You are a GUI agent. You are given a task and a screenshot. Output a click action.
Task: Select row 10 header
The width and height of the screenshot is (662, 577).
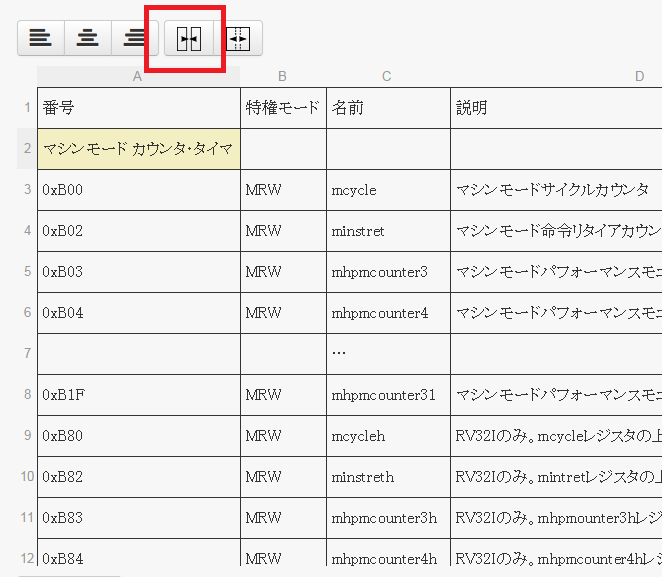(27, 477)
